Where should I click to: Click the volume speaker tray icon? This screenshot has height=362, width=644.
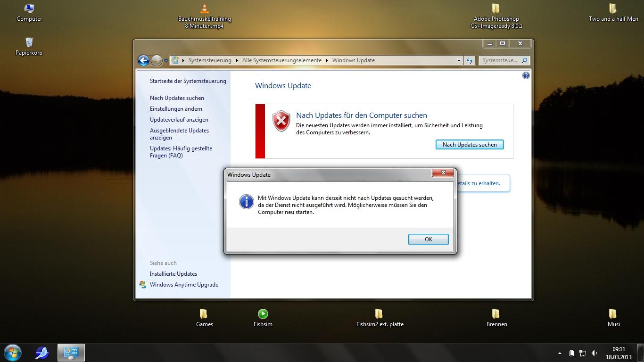[594, 353]
